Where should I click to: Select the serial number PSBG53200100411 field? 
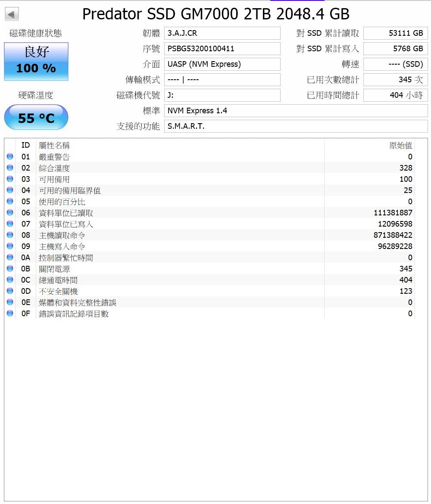222,49
